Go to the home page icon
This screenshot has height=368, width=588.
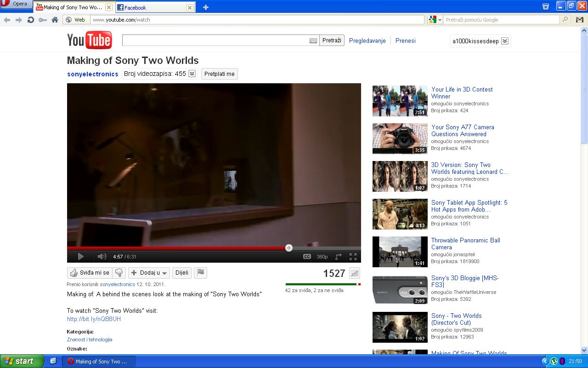click(x=55, y=20)
